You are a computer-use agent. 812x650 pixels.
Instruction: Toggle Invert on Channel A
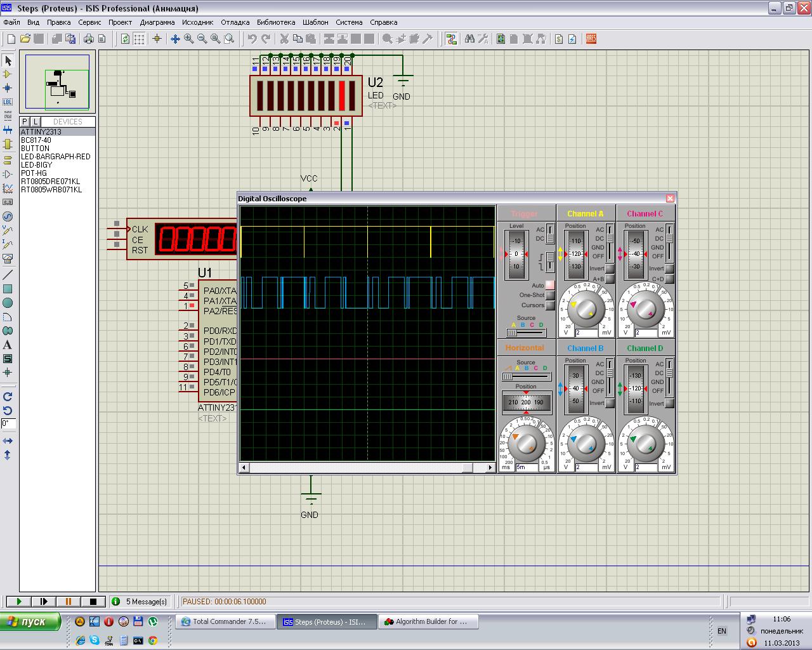pos(610,269)
